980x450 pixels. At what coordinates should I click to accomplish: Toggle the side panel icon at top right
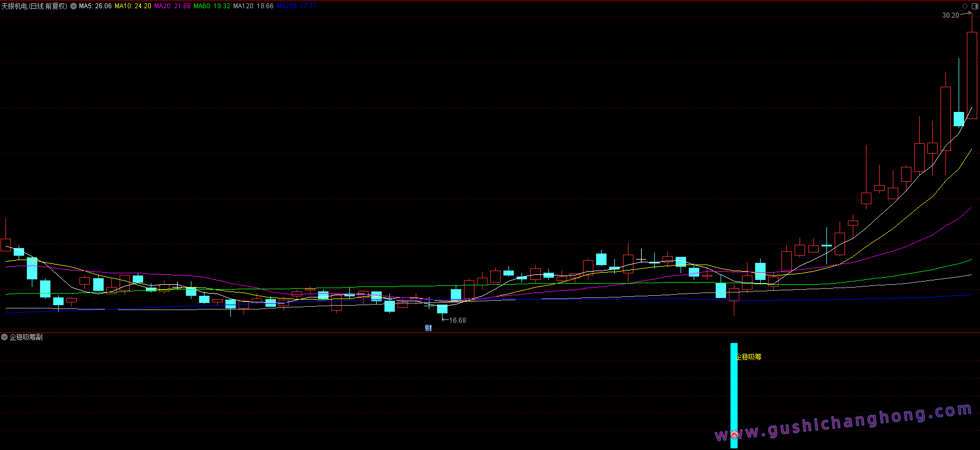click(975, 6)
